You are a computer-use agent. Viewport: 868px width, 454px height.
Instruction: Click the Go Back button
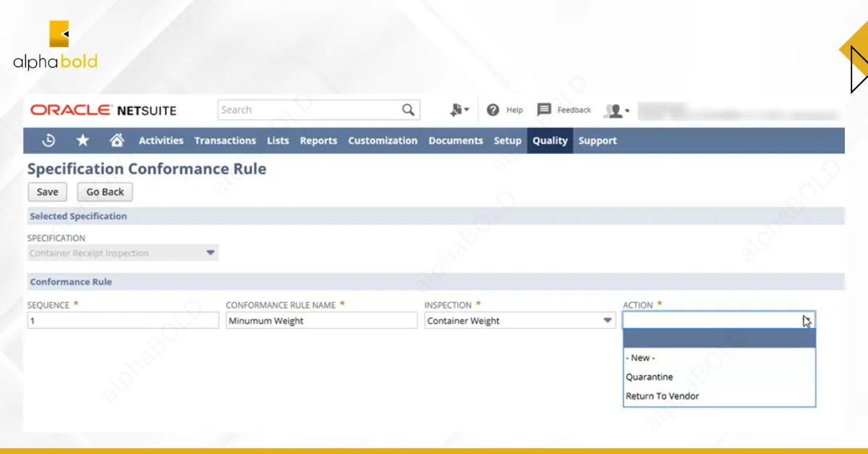click(105, 192)
